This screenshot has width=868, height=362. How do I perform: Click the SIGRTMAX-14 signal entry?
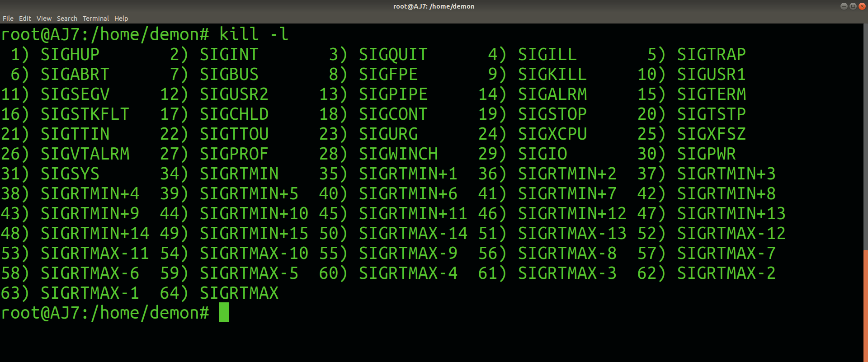(x=413, y=233)
